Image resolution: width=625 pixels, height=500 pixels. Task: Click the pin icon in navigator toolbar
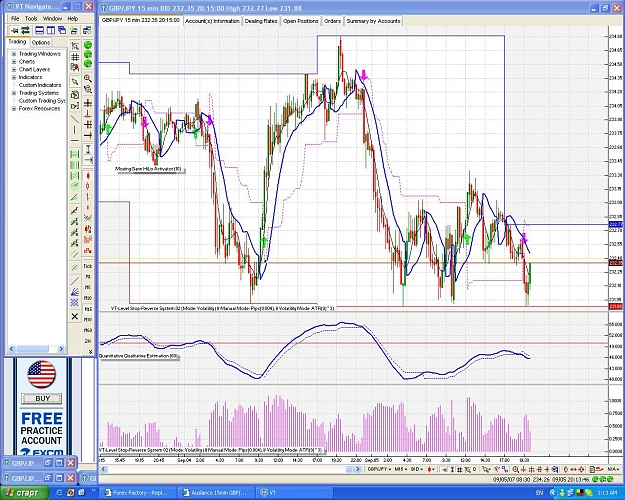(15, 30)
